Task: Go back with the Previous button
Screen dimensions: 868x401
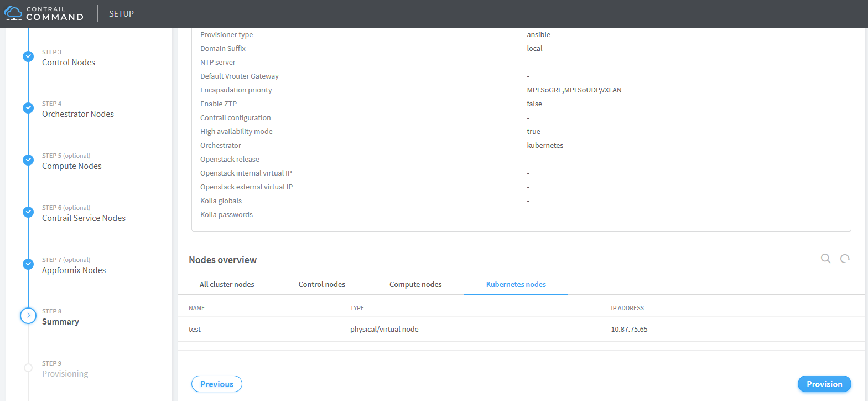Action: [x=217, y=384]
